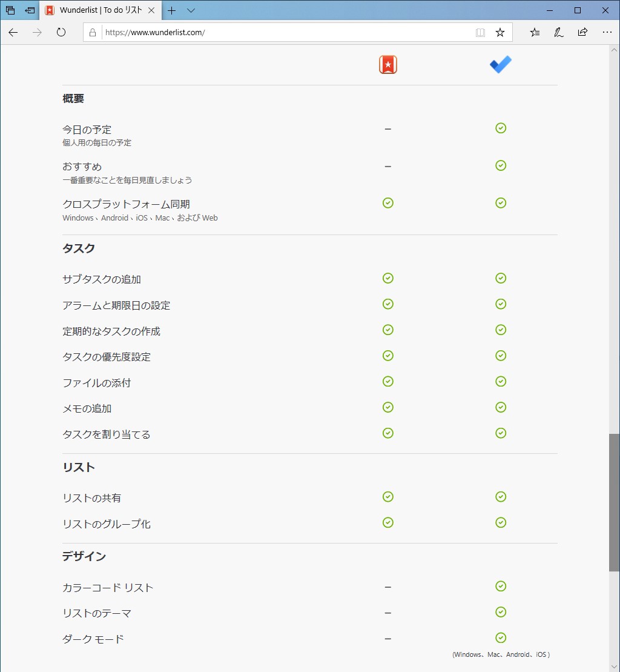Refresh the Wunderlist page
Screen dimensions: 620x672
(x=61, y=32)
